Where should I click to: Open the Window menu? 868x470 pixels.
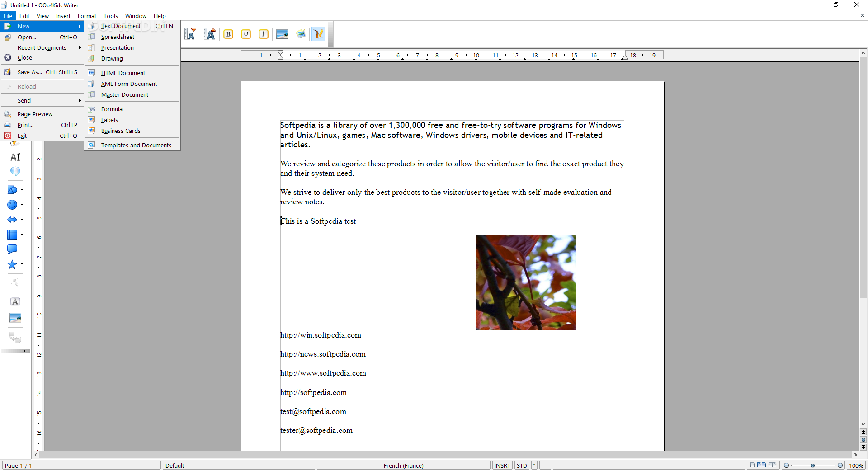click(x=136, y=16)
